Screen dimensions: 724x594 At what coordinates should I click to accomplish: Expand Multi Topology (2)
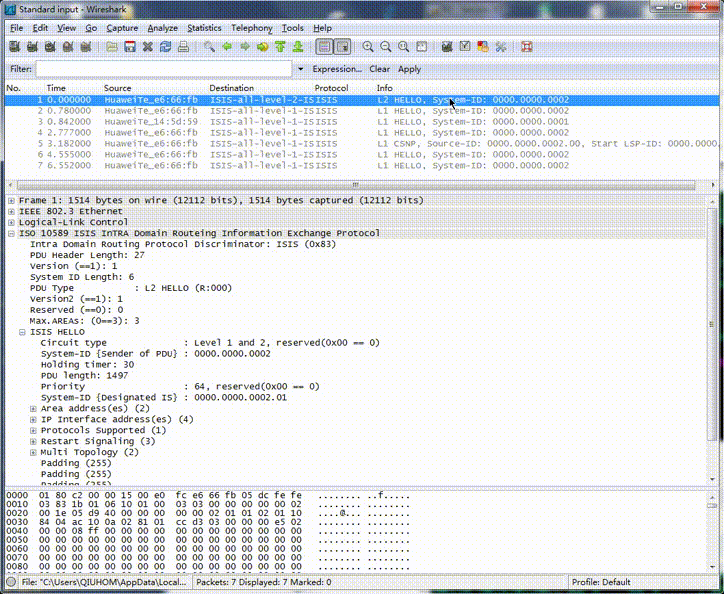(x=33, y=453)
